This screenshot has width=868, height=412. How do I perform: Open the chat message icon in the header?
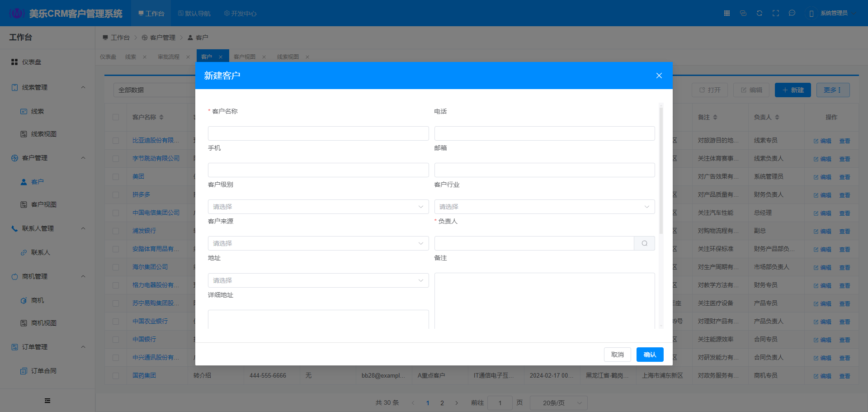[792, 13]
